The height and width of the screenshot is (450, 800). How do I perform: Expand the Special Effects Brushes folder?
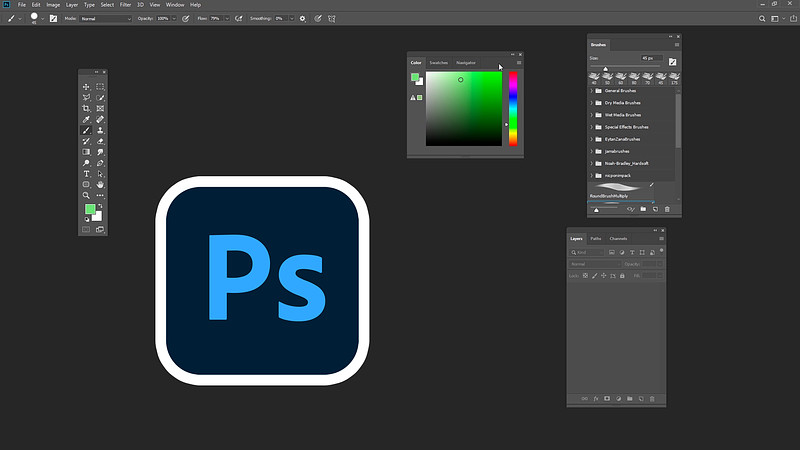tap(592, 127)
